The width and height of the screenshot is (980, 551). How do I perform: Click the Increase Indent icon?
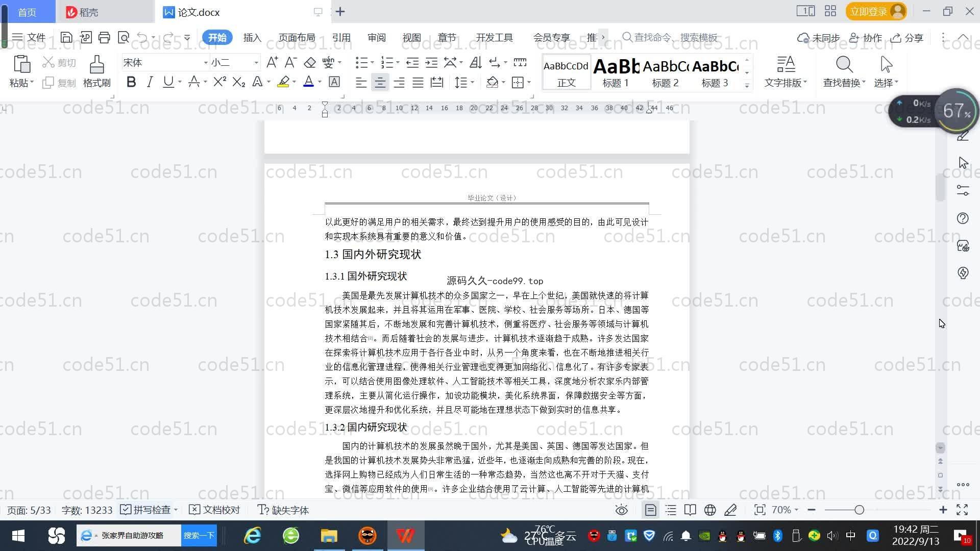tap(431, 62)
